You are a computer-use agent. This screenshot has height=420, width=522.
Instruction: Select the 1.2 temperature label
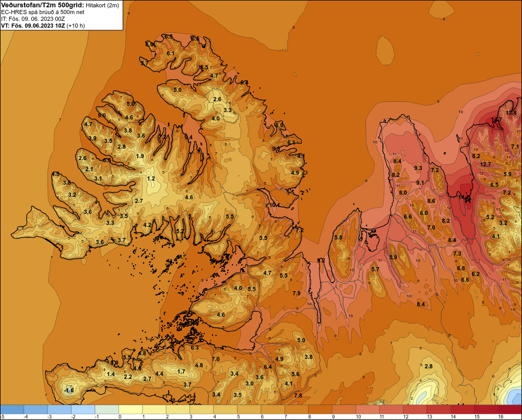click(151, 179)
